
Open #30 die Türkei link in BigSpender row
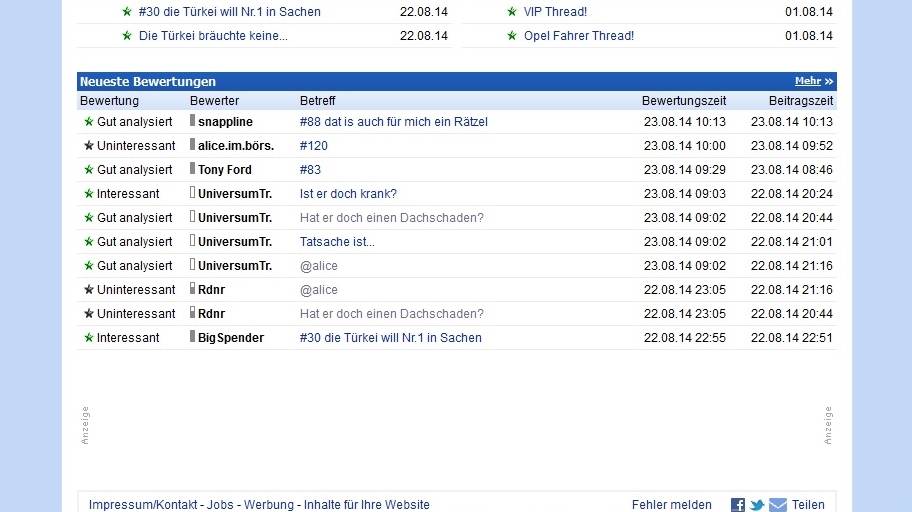click(x=391, y=337)
